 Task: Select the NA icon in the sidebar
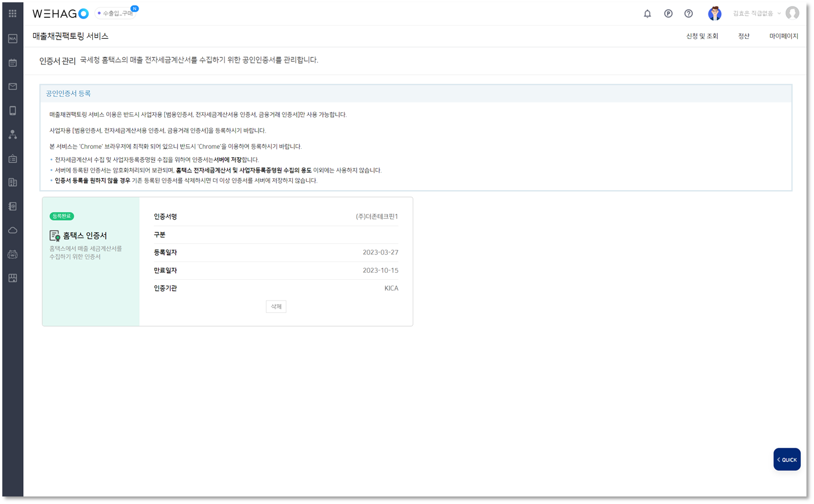[x=12, y=38]
